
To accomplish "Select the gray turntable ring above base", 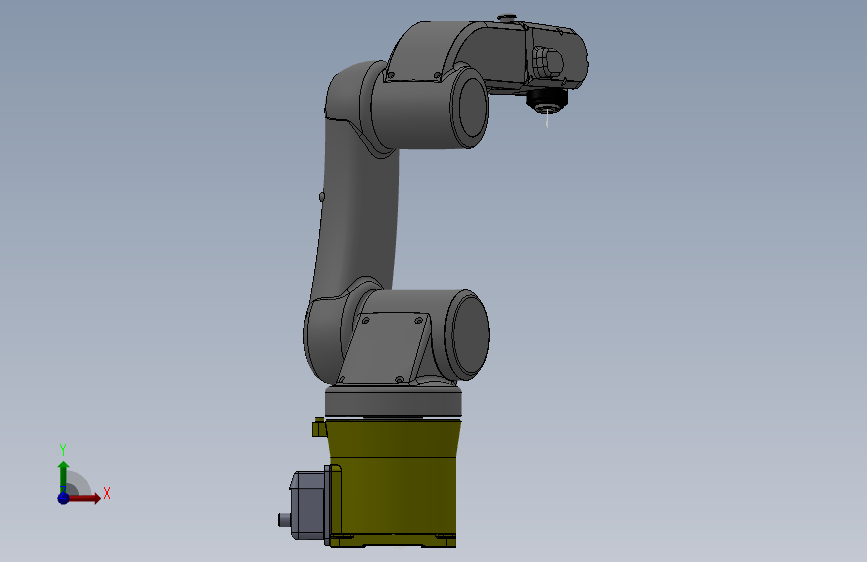I will pyautogui.click(x=393, y=402).
